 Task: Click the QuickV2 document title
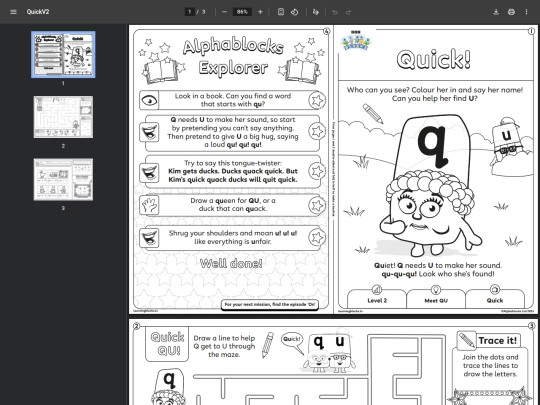(x=38, y=12)
